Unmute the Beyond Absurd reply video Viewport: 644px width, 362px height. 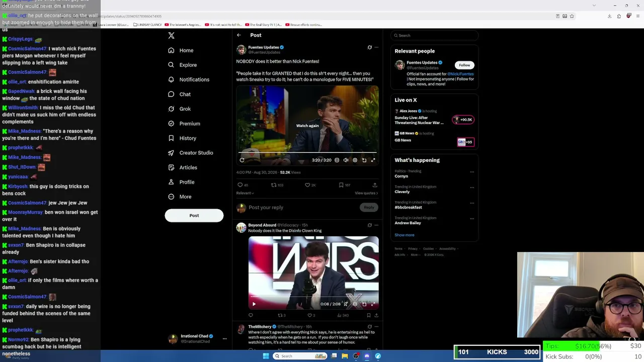[x=346, y=304]
